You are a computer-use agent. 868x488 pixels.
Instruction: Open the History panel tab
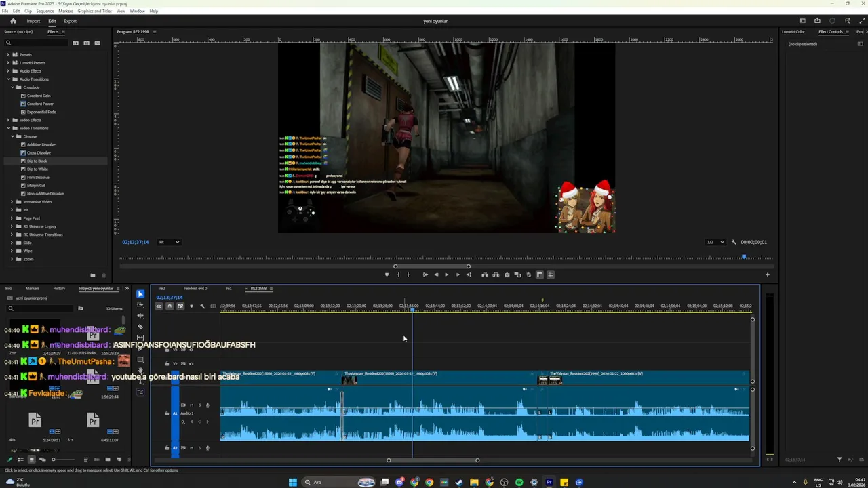click(59, 289)
